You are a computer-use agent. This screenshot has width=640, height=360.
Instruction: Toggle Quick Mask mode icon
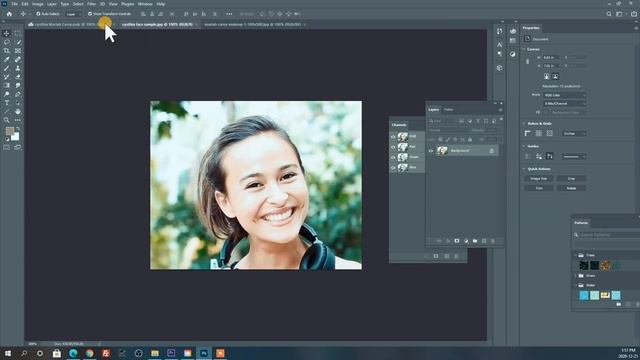coord(7,147)
